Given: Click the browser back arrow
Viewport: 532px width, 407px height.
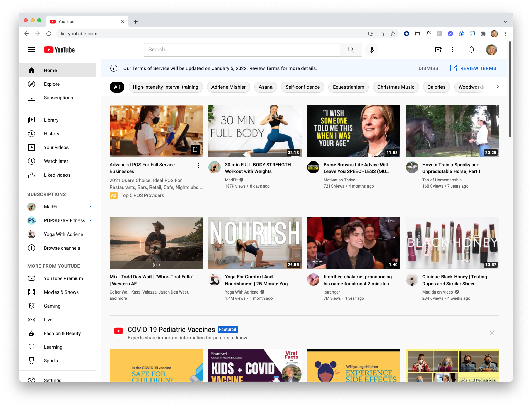Looking at the screenshot, I should pyautogui.click(x=27, y=34).
